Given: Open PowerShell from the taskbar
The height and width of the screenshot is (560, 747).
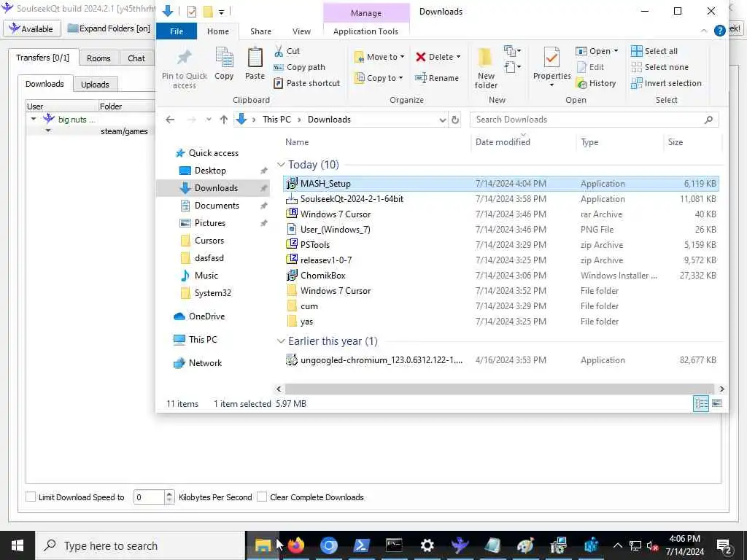Looking at the screenshot, I should point(362,545).
